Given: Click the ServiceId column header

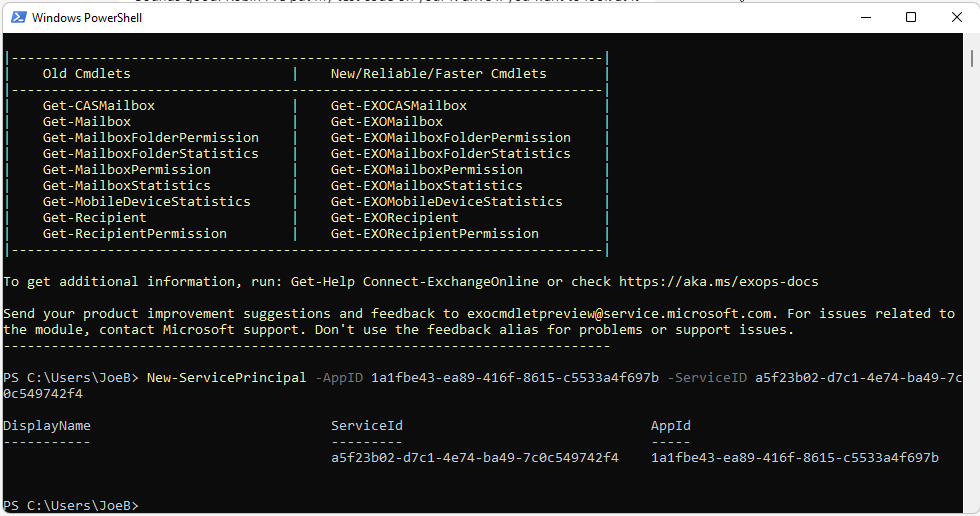Looking at the screenshot, I should point(366,426).
